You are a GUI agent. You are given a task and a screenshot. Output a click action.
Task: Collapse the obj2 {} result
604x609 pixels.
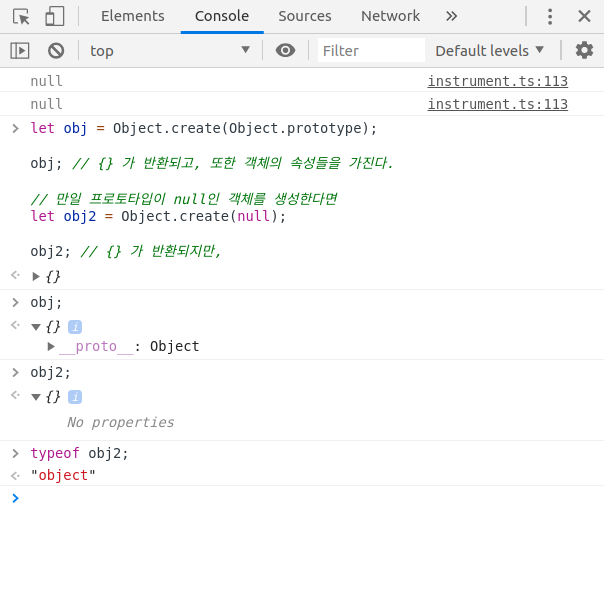coord(36,397)
